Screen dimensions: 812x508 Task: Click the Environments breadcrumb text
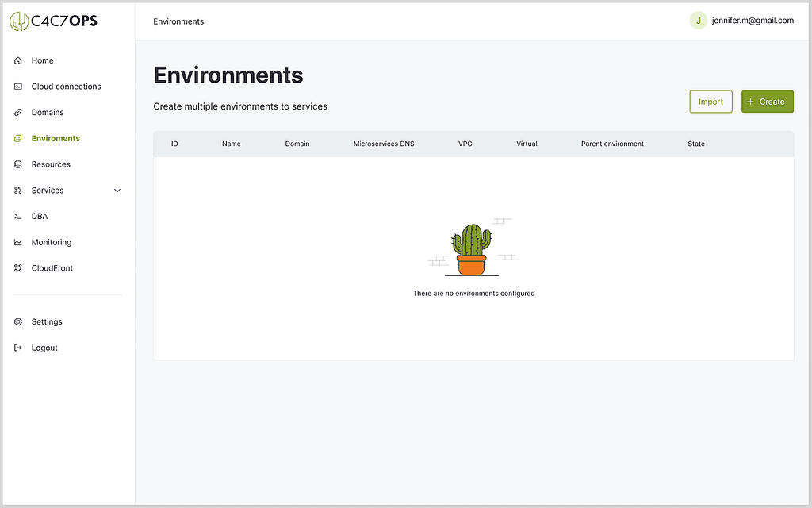click(x=178, y=21)
